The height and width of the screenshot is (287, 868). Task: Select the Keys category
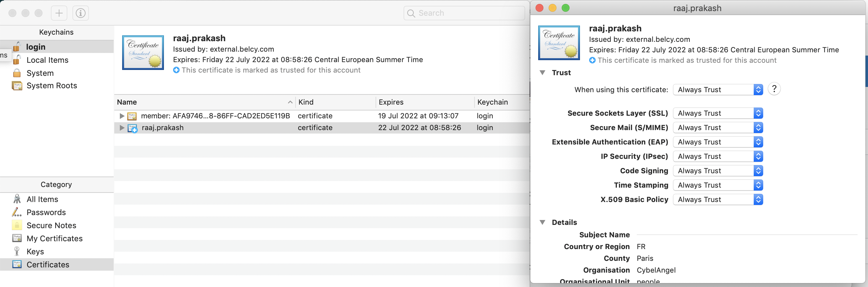pos(35,252)
